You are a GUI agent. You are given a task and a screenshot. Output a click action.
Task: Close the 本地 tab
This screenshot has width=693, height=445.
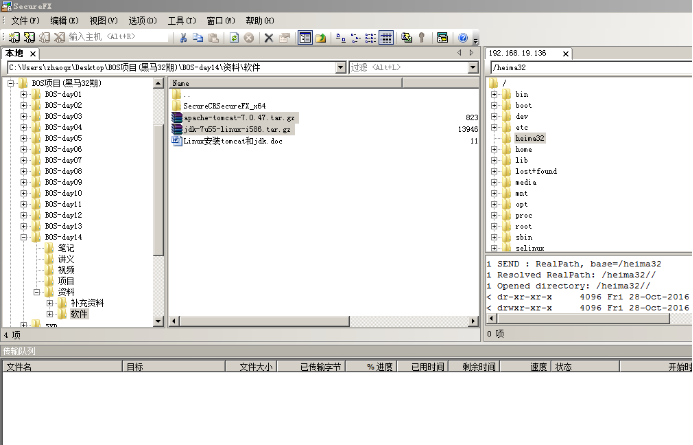pyautogui.click(x=33, y=53)
